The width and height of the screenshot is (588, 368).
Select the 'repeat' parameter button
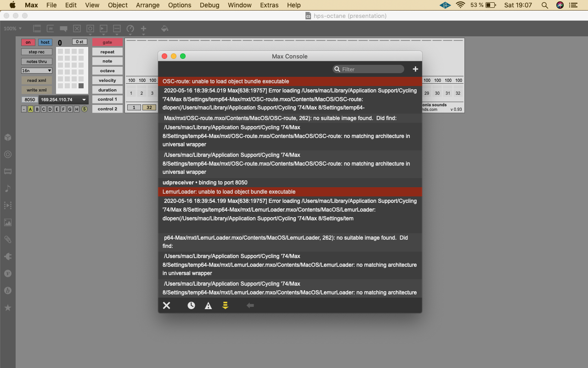[107, 52]
